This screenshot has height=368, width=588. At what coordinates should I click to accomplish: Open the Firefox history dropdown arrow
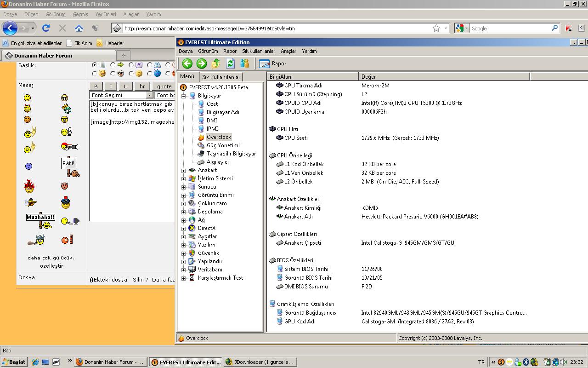pos(33,28)
